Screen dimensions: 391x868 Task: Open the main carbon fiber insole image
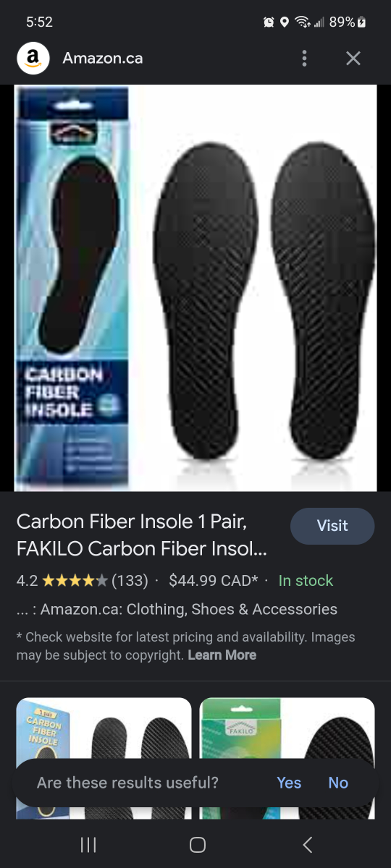(x=195, y=288)
